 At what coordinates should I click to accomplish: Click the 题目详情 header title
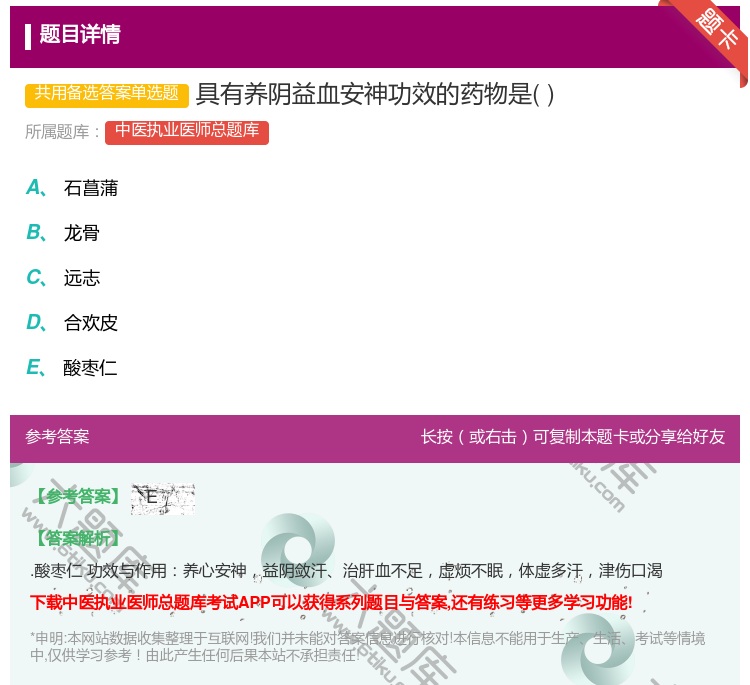tap(80, 34)
